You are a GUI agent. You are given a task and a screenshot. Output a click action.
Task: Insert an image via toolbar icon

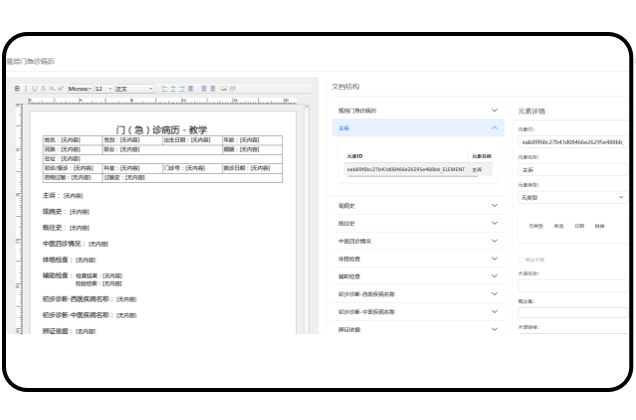pos(224,88)
